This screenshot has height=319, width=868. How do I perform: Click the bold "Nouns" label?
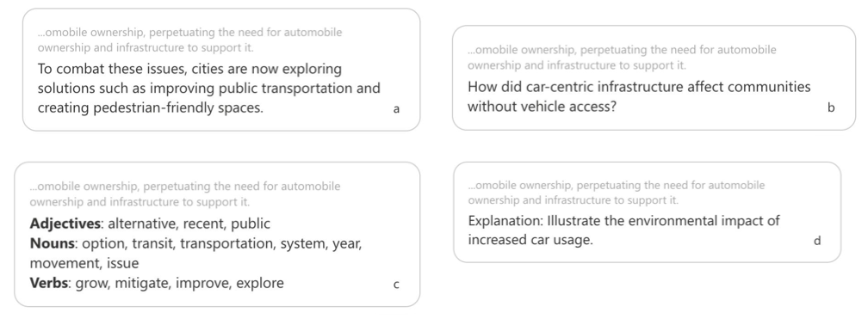click(x=52, y=244)
